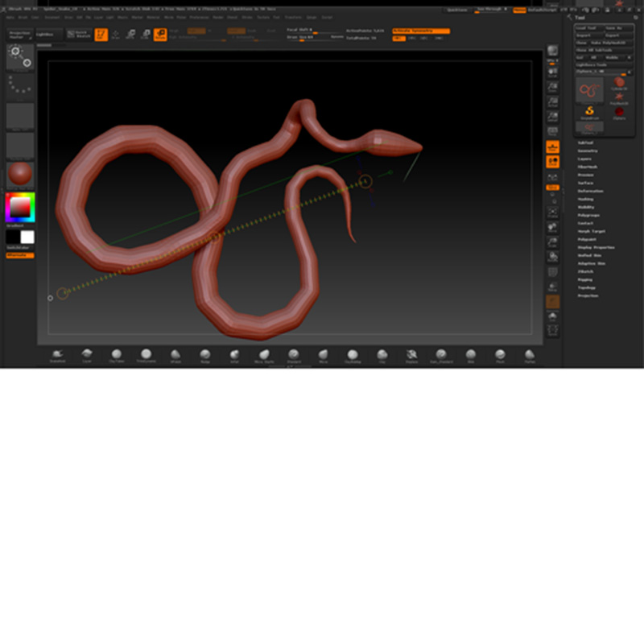
Task: Choose the Standard brush
Action: pyautogui.click(x=294, y=356)
